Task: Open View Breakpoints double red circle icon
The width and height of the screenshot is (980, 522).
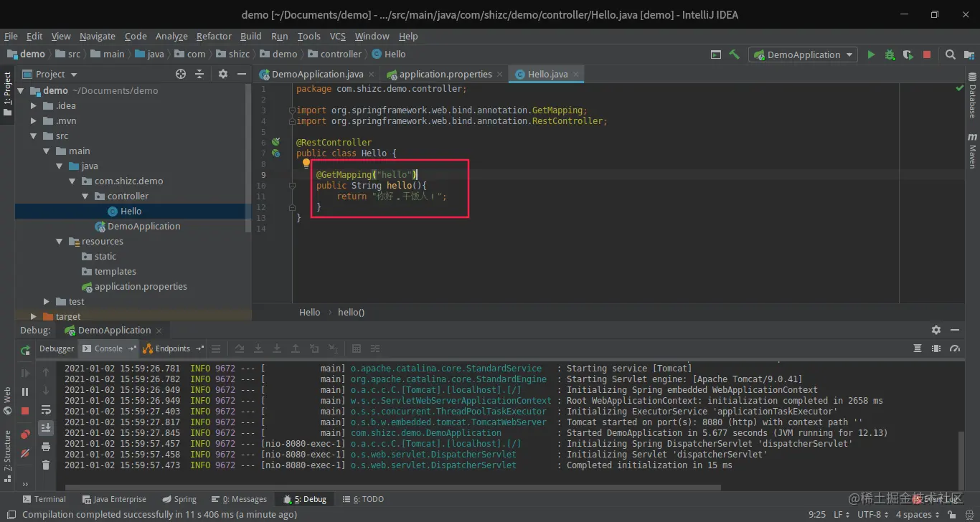Action: (25, 435)
